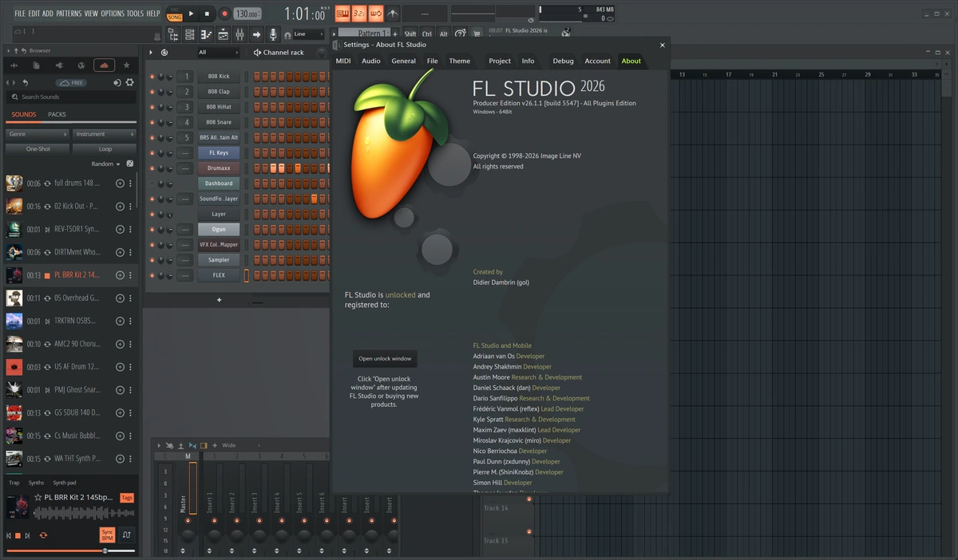Image resolution: width=958 pixels, height=560 pixels.
Task: Click the record button in the transport
Action: pos(224,14)
